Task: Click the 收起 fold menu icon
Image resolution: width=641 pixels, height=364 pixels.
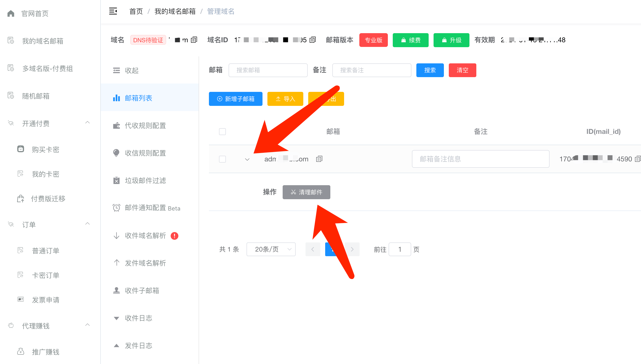Action: point(116,70)
